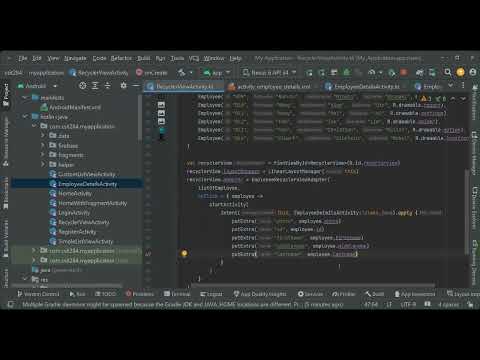Open the Version Control tool window

(x=38, y=294)
